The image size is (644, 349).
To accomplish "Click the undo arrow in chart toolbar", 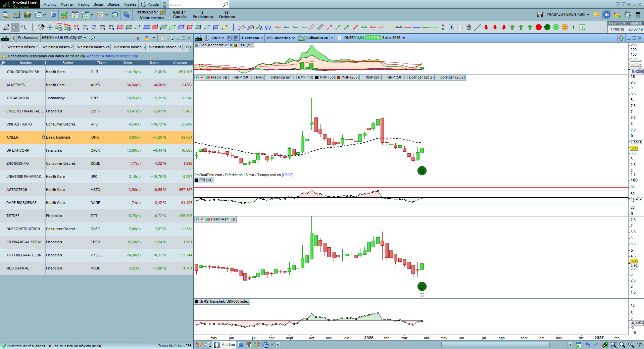I will tap(587, 345).
